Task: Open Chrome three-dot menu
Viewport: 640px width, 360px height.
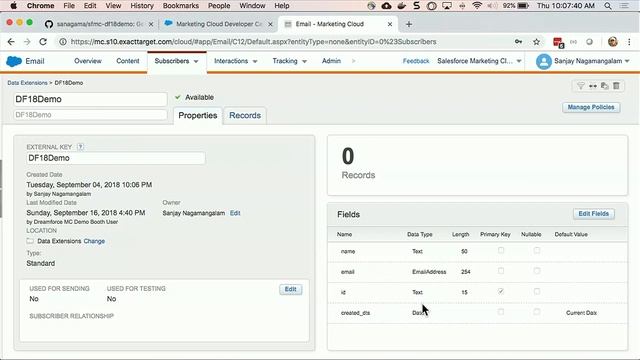Action: pyautogui.click(x=629, y=42)
